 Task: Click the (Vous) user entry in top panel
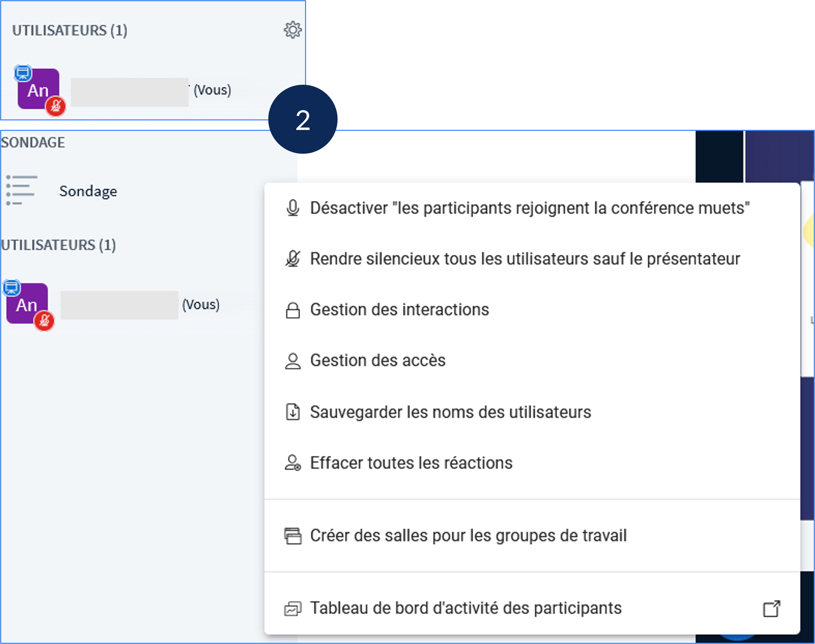212,90
